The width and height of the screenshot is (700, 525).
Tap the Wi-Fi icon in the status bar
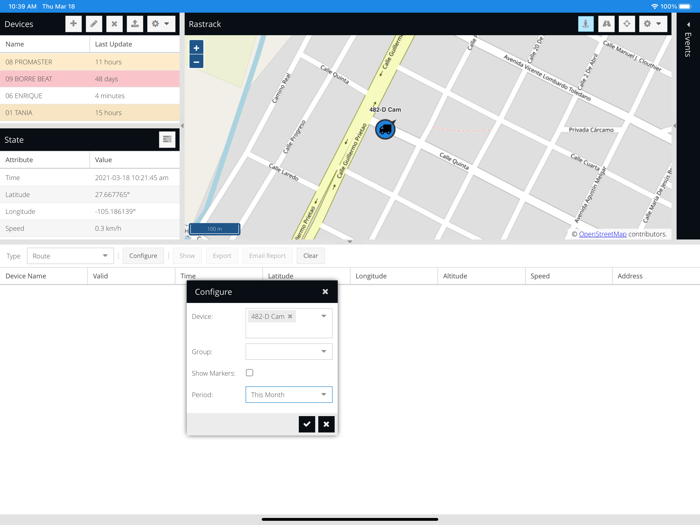pyautogui.click(x=654, y=6)
